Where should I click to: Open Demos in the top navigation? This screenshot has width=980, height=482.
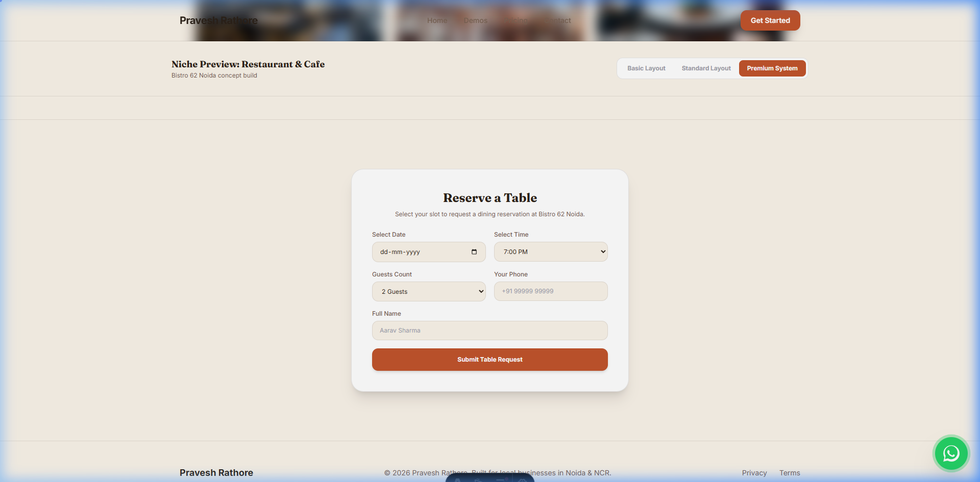(475, 20)
